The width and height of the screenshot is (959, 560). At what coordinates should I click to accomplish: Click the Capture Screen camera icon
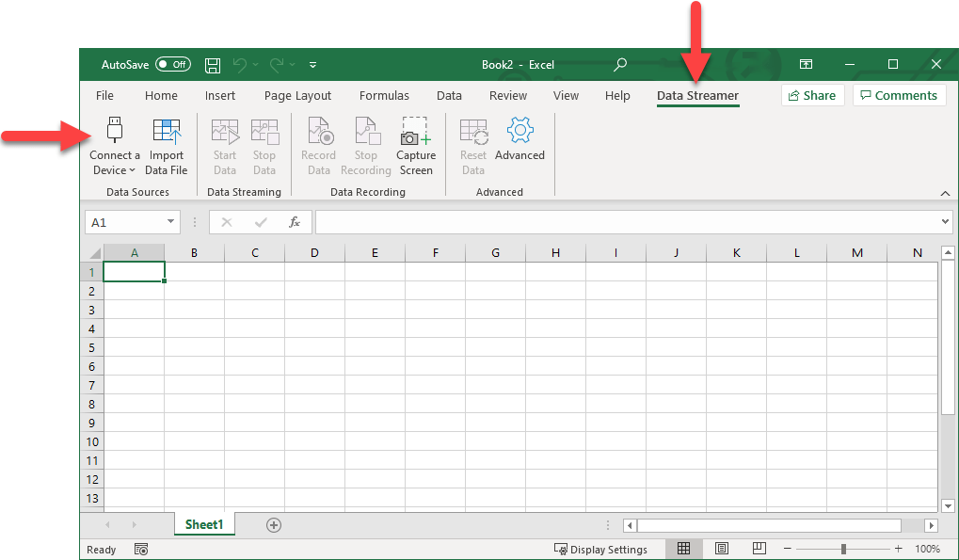pos(416,131)
